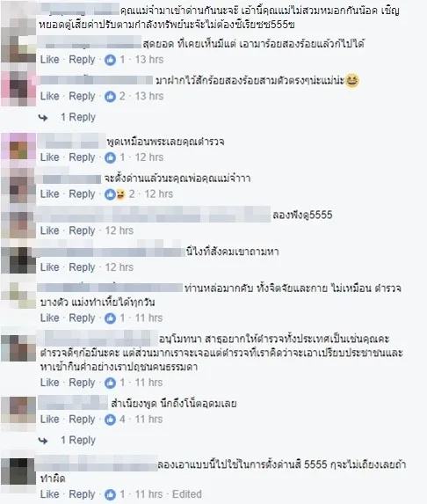
Task: Open the '12 hrs' timestamp on the 'ลองฟังดู5555' comment
Action: coord(119,230)
